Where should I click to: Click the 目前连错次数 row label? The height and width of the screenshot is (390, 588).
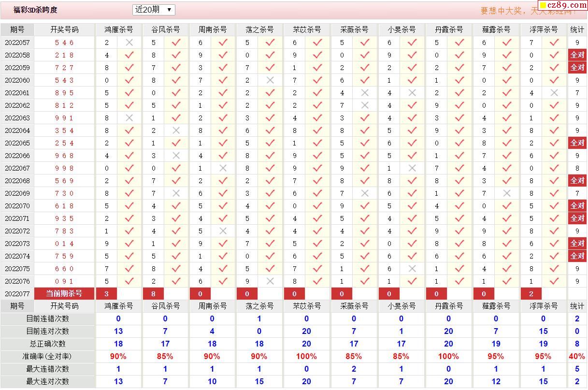(48, 319)
